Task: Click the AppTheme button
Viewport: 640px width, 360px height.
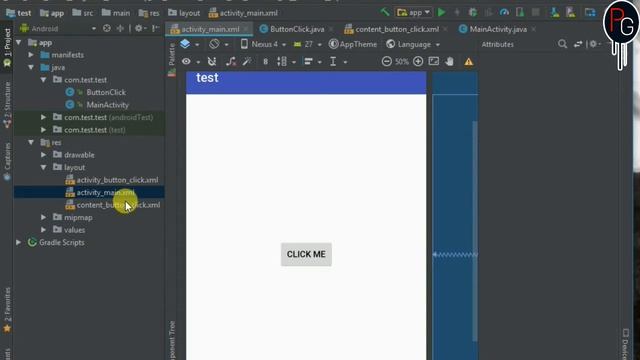Action: (x=353, y=44)
